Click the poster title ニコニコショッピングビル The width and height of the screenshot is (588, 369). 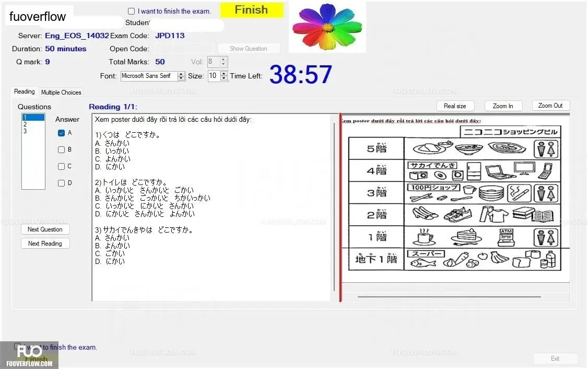(x=510, y=132)
